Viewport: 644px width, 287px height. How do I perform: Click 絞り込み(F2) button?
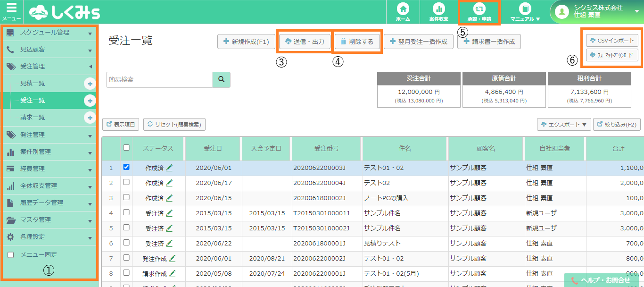617,125
